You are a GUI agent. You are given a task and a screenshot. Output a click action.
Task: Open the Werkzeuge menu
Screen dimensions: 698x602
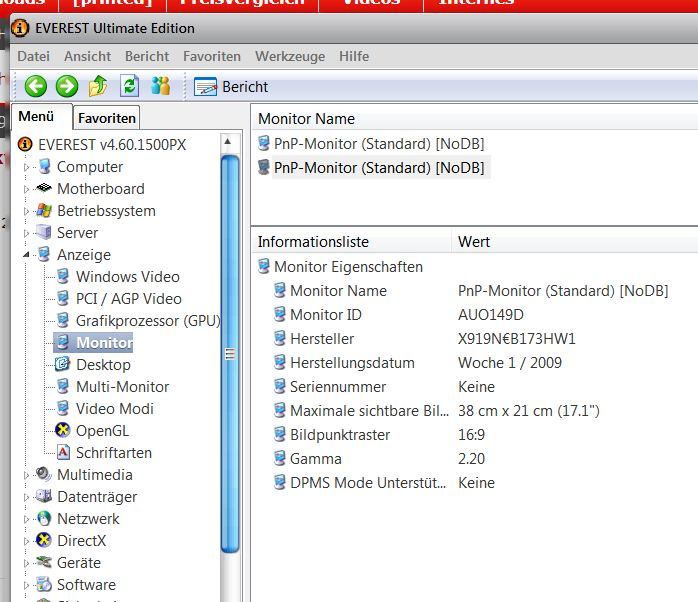click(x=290, y=57)
